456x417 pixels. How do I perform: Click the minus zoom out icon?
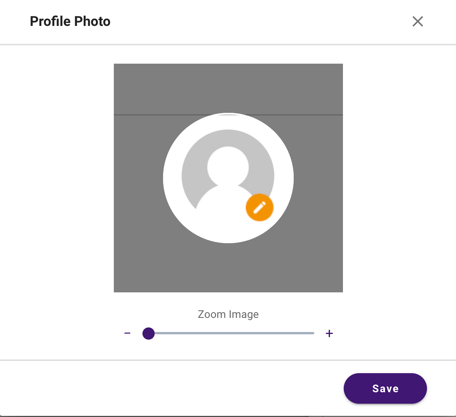pyautogui.click(x=127, y=333)
